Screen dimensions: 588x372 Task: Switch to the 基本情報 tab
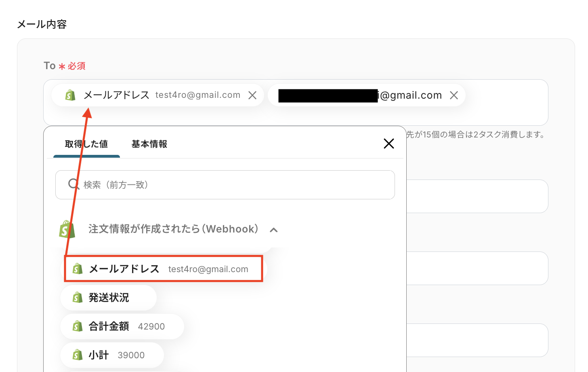149,144
